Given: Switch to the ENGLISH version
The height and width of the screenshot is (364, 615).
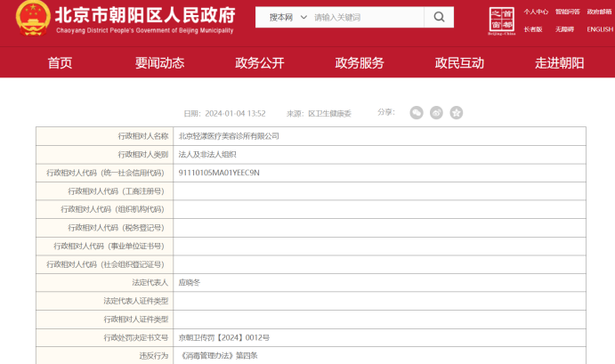Looking at the screenshot, I should [600, 29].
